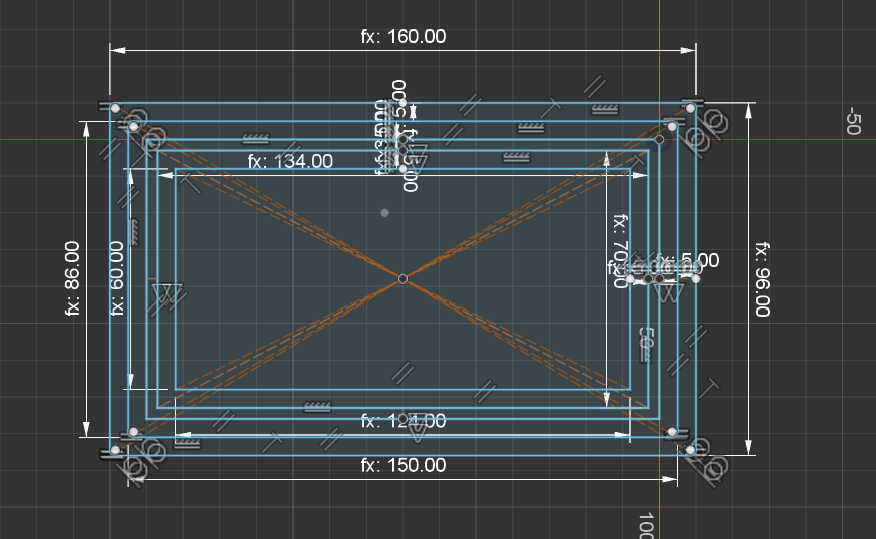
Task: Select the center point where diagonals cross
Action: (x=403, y=278)
